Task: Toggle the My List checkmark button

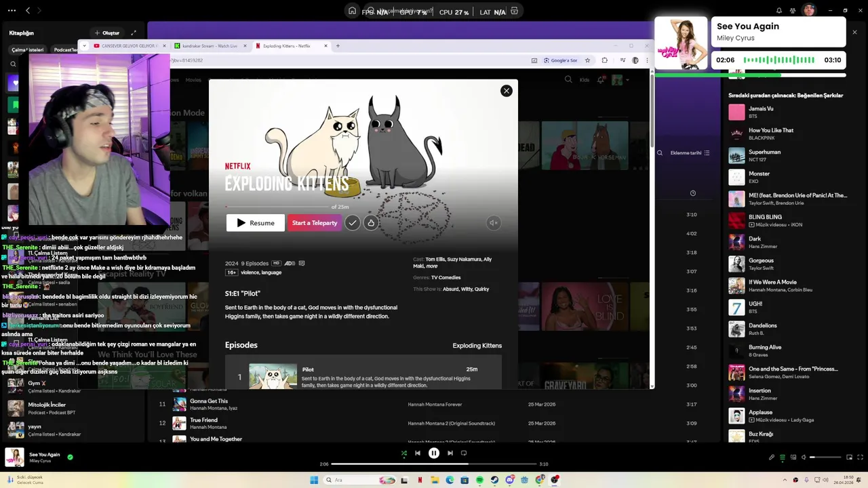Action: tap(352, 223)
